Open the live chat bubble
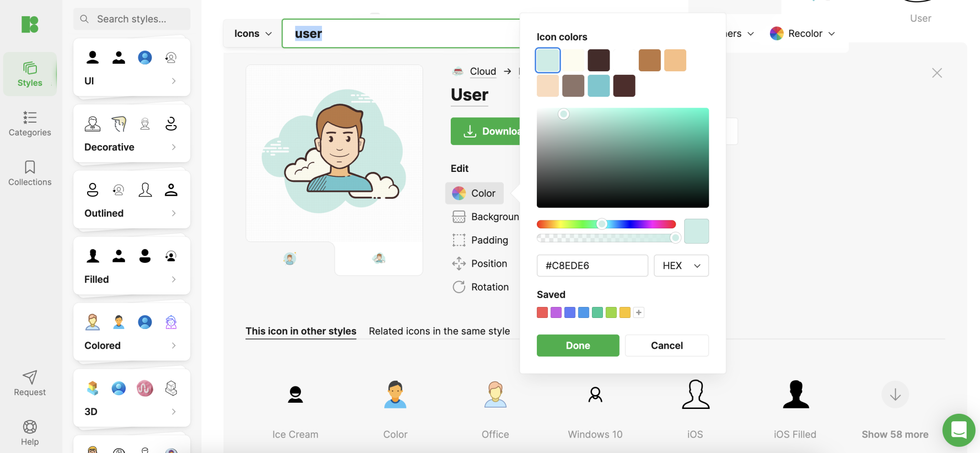The height and width of the screenshot is (453, 980). [x=958, y=430]
